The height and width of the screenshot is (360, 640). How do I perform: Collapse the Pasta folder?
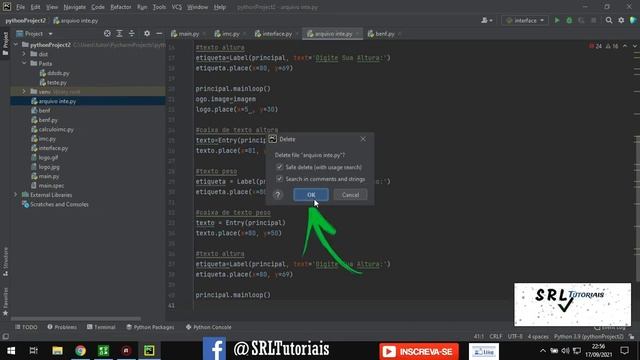24,63
